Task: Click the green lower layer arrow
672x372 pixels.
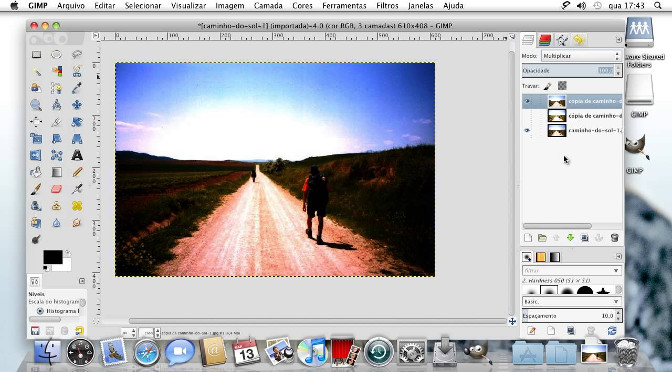Action: point(570,238)
